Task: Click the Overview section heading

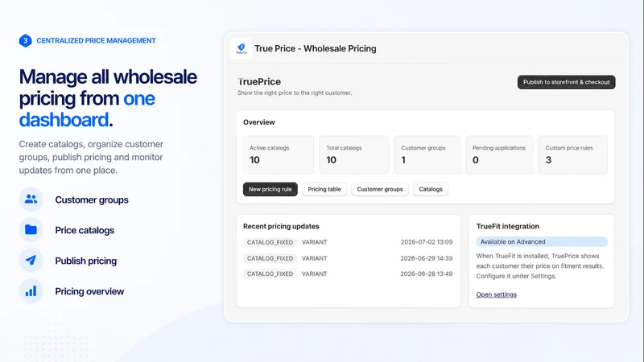Action: pyautogui.click(x=258, y=122)
